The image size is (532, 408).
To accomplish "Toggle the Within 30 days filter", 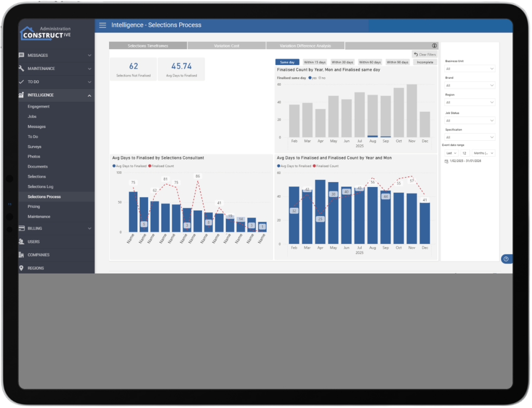I will click(x=342, y=62).
